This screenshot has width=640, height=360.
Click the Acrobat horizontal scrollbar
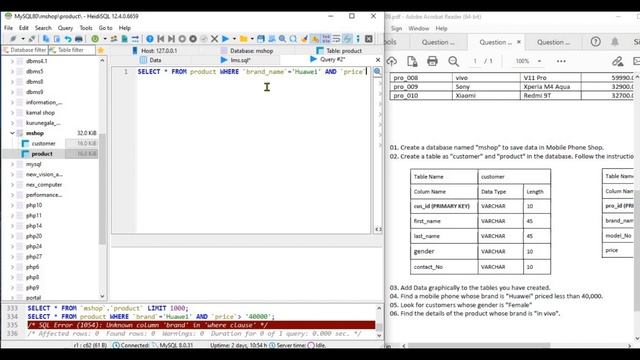pyautogui.click(x=479, y=345)
